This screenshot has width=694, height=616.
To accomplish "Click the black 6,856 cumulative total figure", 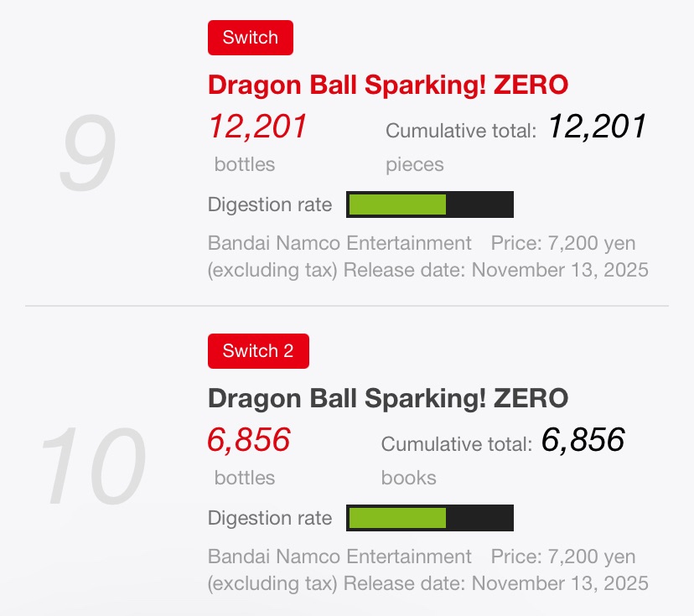I will (583, 440).
